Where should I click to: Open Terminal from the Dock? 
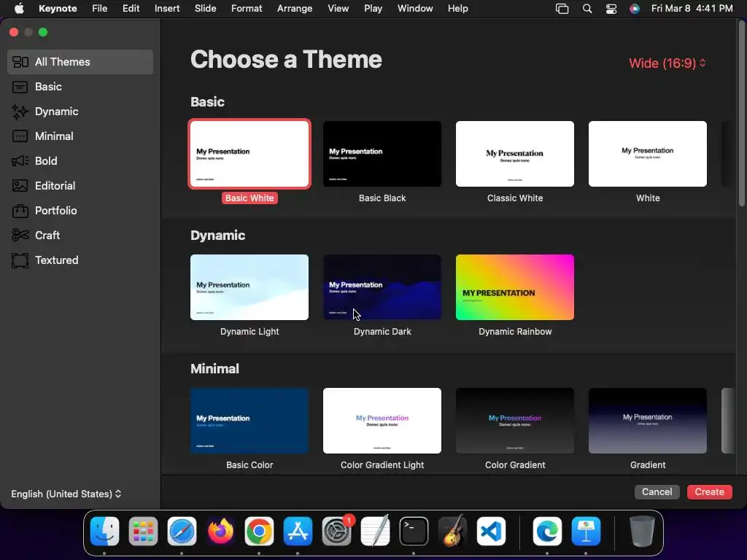pyautogui.click(x=414, y=531)
